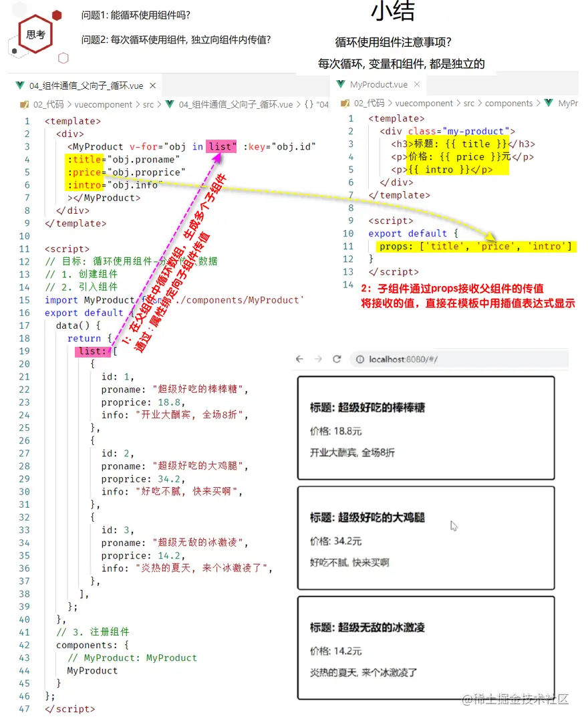Screen dimensions: 588x725
Task: Focus the localhost:8080 address bar
Action: pos(459,359)
